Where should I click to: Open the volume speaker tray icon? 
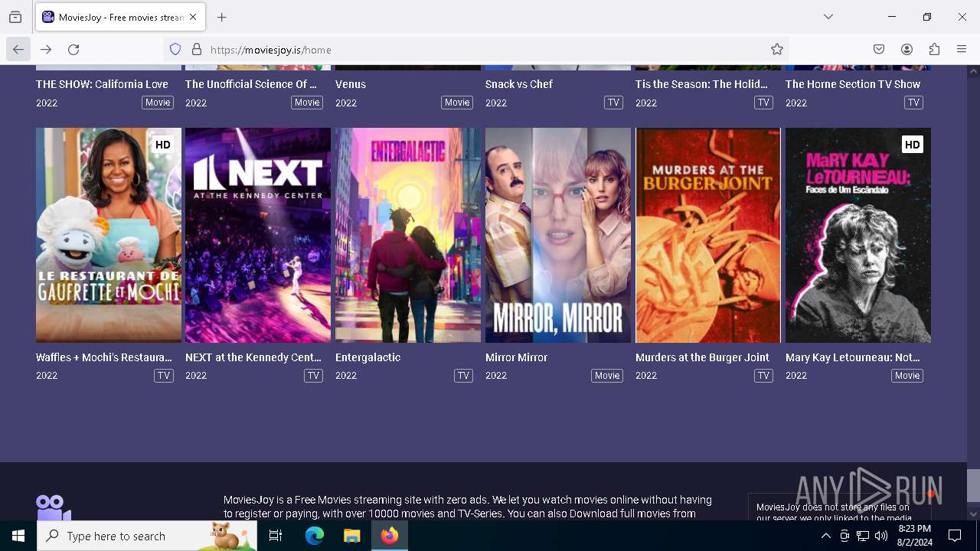pyautogui.click(x=881, y=536)
